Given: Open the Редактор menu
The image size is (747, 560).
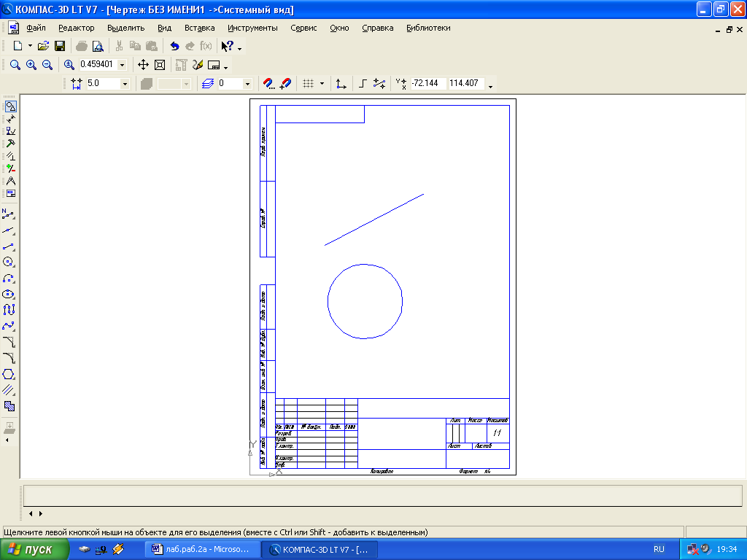Looking at the screenshot, I should point(76,28).
